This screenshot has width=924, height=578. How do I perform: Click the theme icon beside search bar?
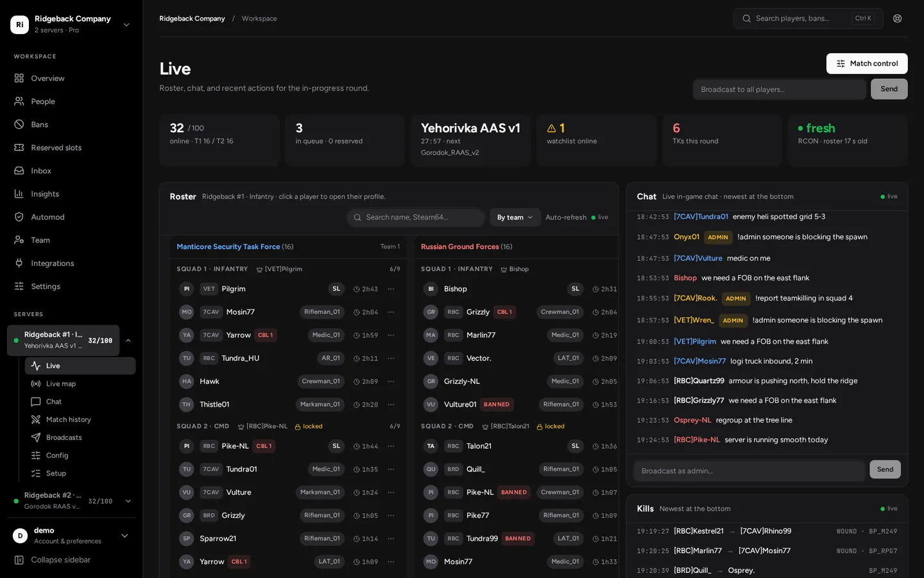click(x=898, y=19)
